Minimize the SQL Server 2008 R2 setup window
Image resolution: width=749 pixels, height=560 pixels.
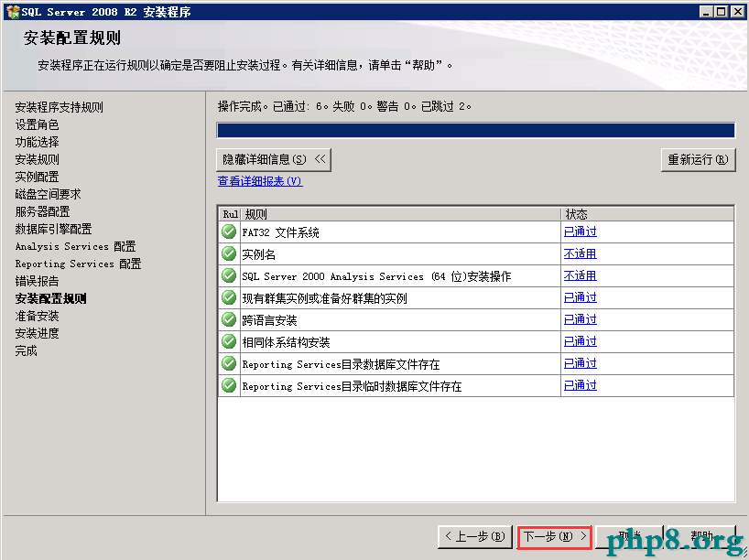click(x=707, y=12)
